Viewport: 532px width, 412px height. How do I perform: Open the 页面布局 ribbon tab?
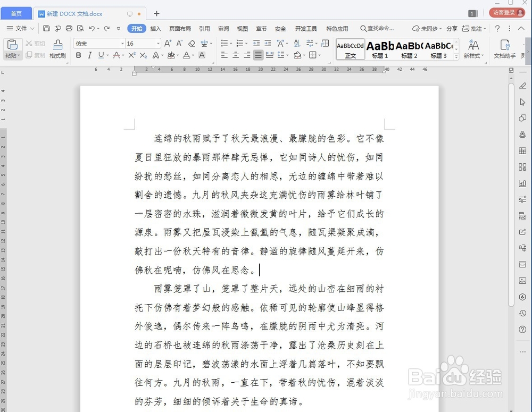(180, 29)
